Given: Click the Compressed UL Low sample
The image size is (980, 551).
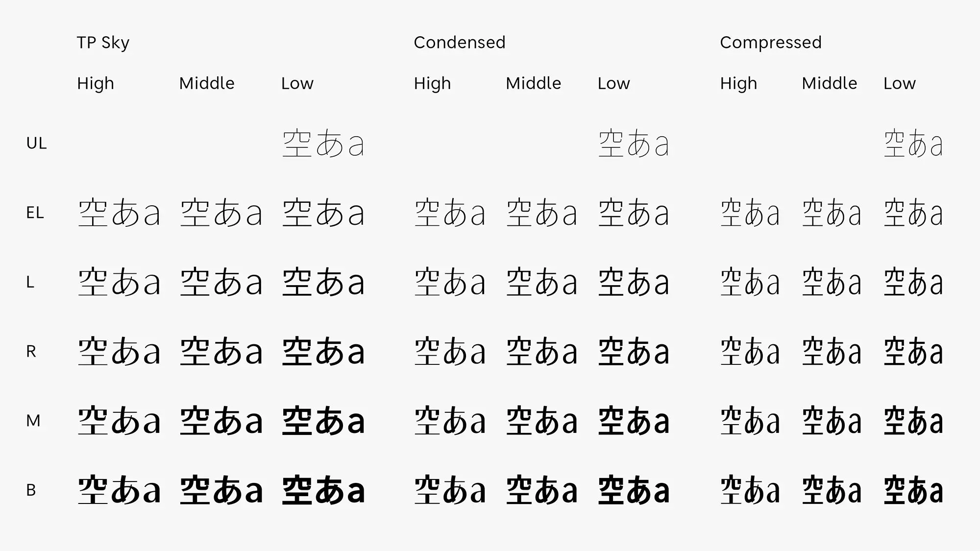Looking at the screenshot, I should pyautogui.click(x=913, y=144).
